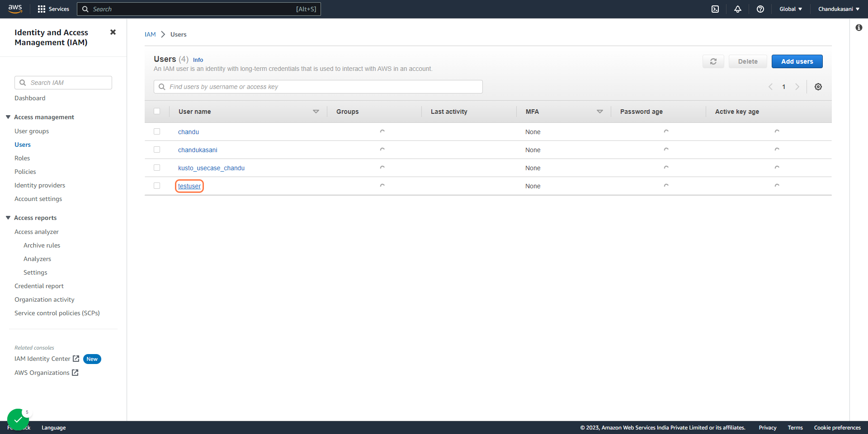Open Identity providers in sidebar
The height and width of the screenshot is (434, 868).
tap(40, 185)
